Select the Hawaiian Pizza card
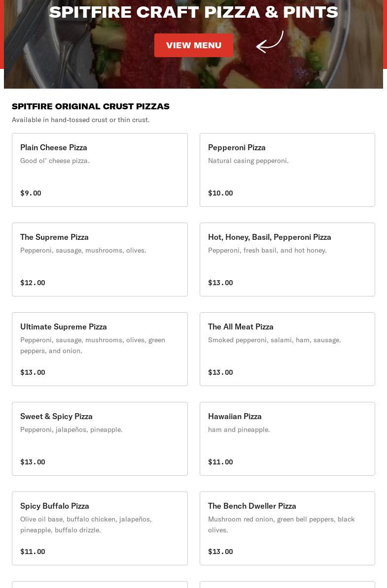The image size is (387, 588). pyautogui.click(x=287, y=439)
